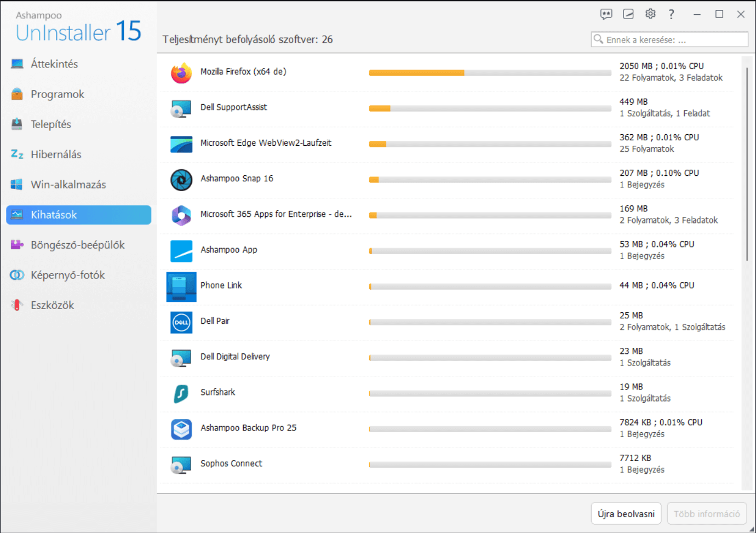Click the Ashampoo App icon
The width and height of the screenshot is (756, 533).
(181, 251)
